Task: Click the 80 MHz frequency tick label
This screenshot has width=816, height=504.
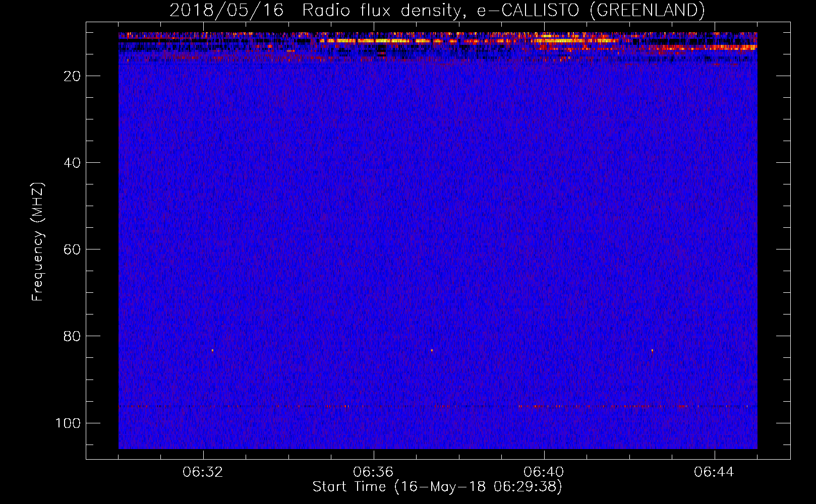Action: [73, 336]
